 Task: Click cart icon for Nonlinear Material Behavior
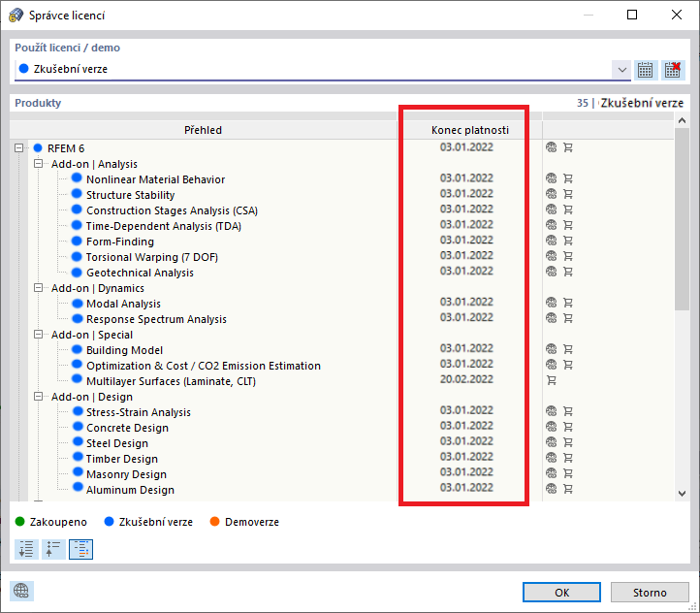[x=568, y=178]
